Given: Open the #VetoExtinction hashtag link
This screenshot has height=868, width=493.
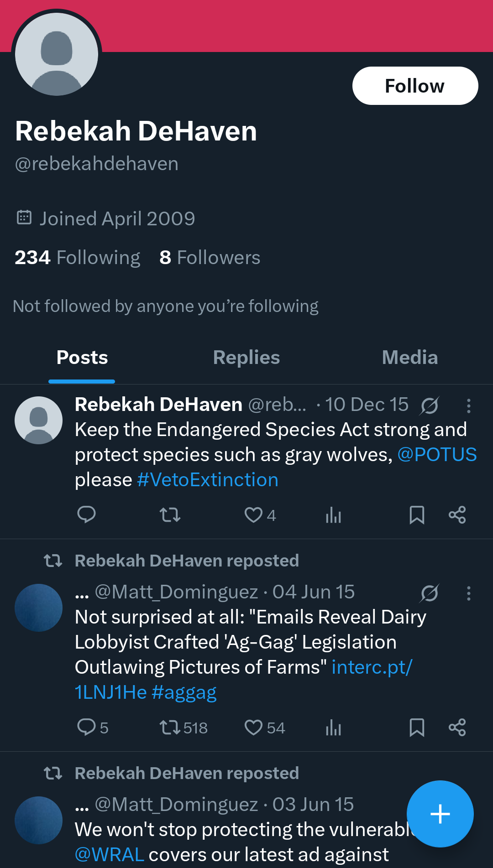Looking at the screenshot, I should 208,480.
